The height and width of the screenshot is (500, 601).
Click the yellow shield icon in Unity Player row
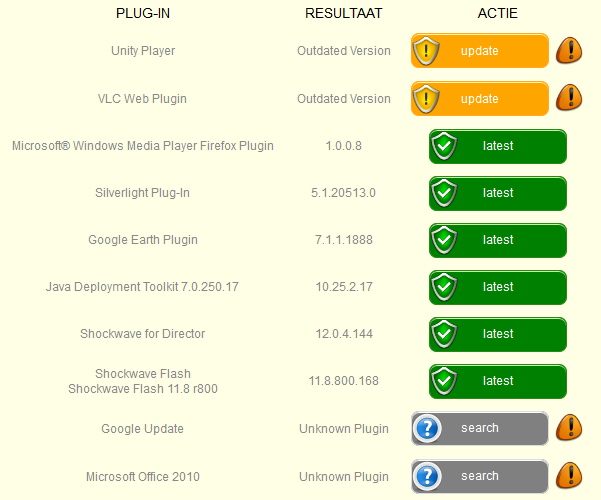click(x=426, y=51)
